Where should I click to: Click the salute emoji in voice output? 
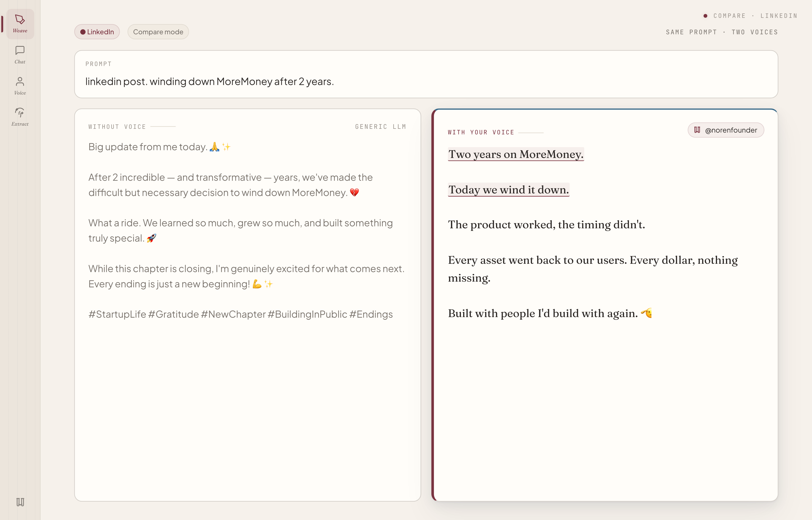point(646,313)
